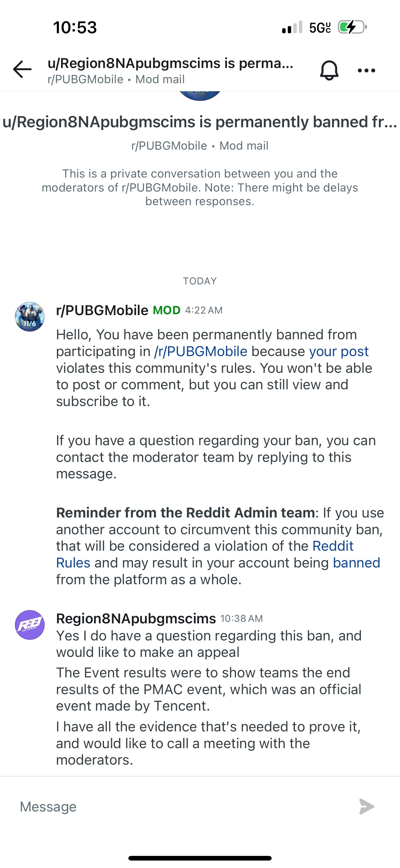Toggle the notification bell icon

[x=329, y=70]
